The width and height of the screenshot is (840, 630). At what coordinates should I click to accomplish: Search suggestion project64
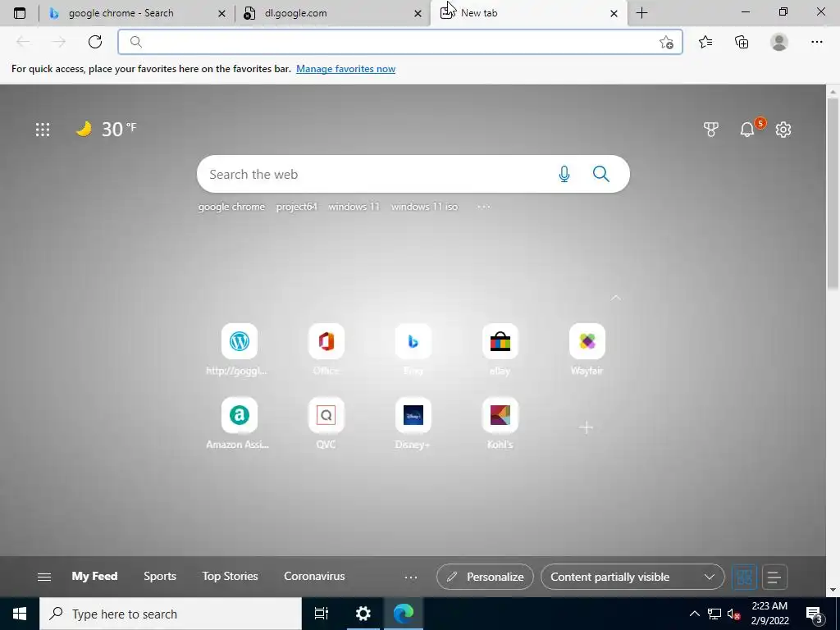pos(296,207)
